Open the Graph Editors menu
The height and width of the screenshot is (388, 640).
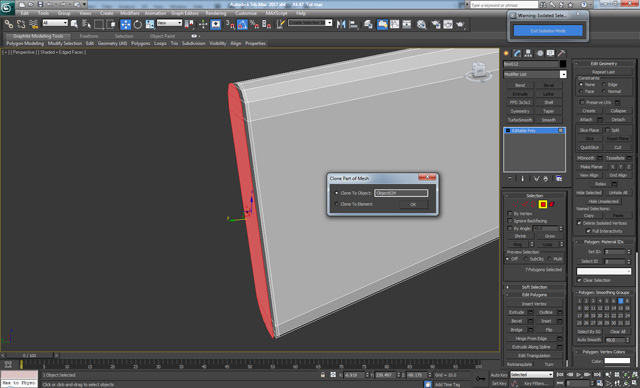coord(185,13)
